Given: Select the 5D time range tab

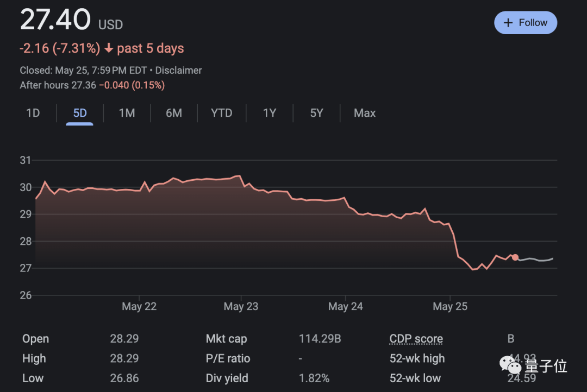Looking at the screenshot, I should tap(80, 113).
